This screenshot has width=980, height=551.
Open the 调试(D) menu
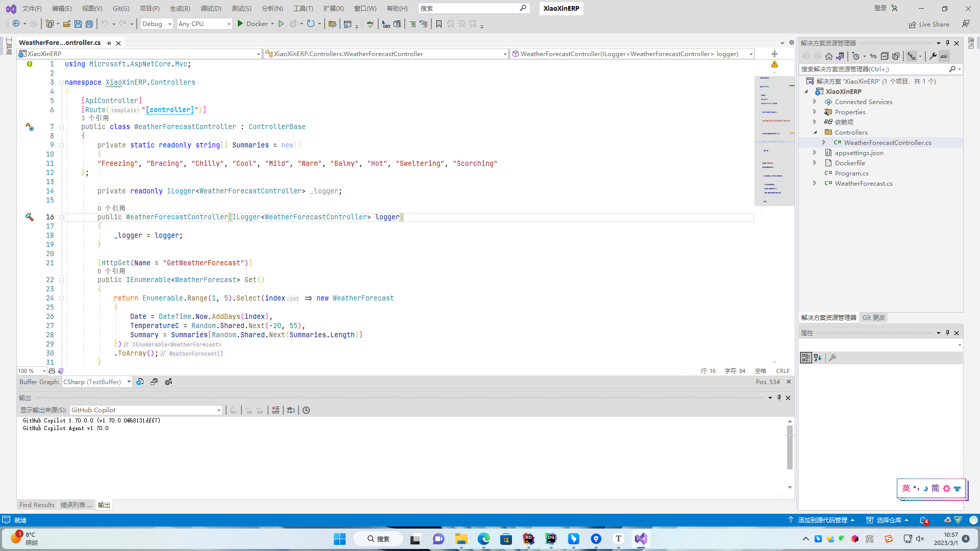tap(211, 9)
